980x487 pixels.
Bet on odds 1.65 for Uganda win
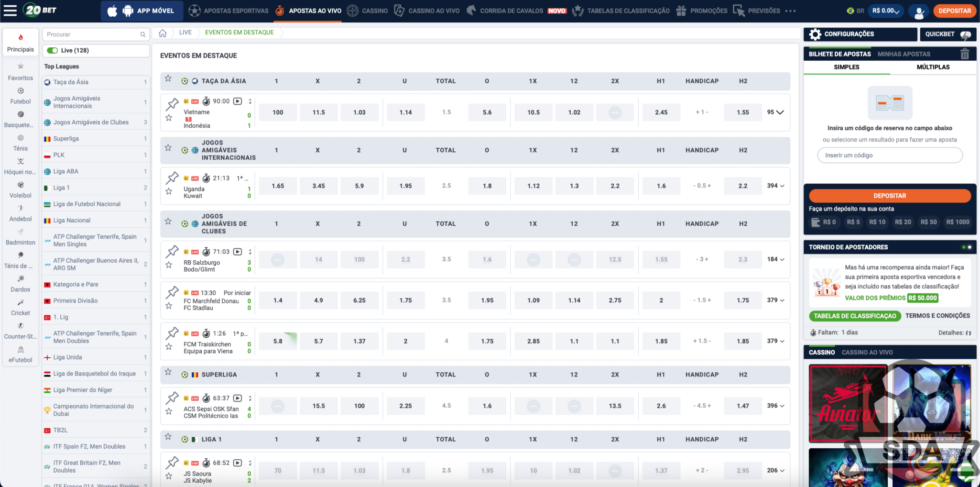click(278, 186)
